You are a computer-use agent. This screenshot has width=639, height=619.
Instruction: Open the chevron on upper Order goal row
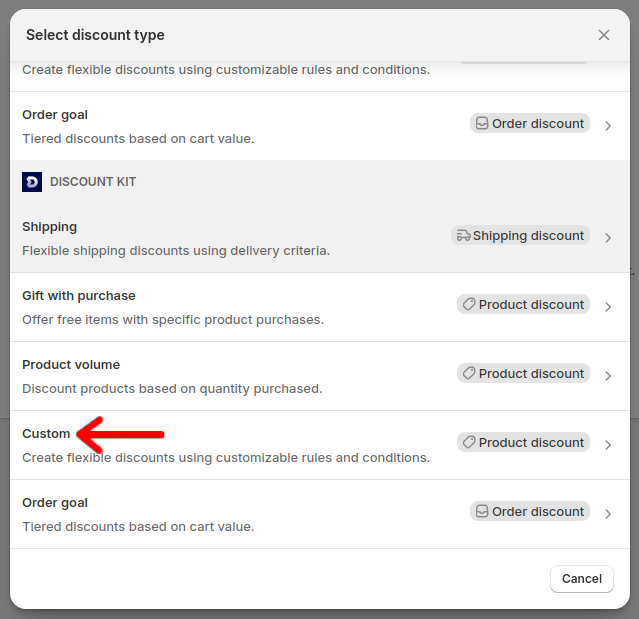click(x=608, y=126)
